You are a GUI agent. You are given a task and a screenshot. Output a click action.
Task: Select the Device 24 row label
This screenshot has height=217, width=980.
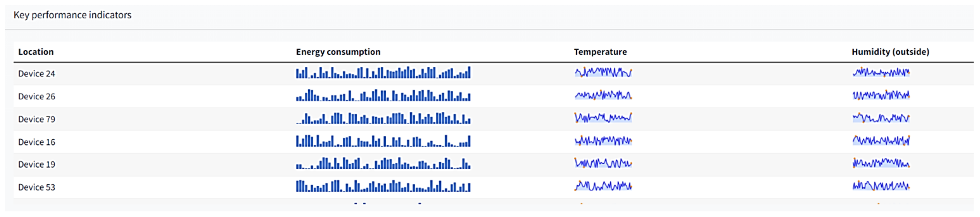pos(36,74)
